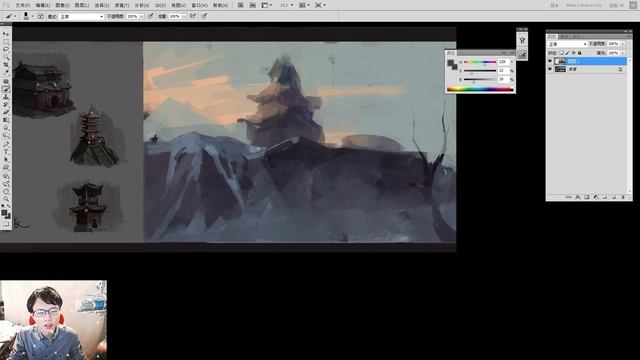
Task: Toggle lock all for layer
Action: [x=580, y=53]
